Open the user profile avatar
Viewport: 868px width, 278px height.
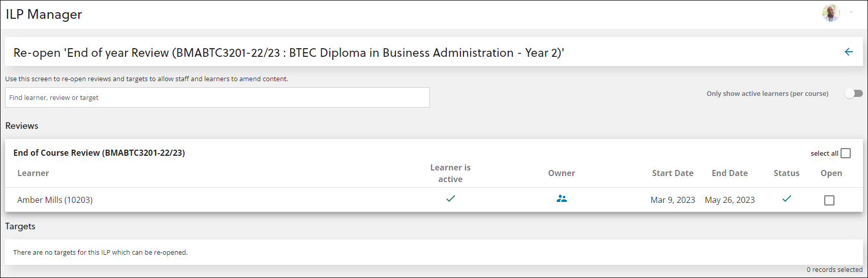pos(831,13)
